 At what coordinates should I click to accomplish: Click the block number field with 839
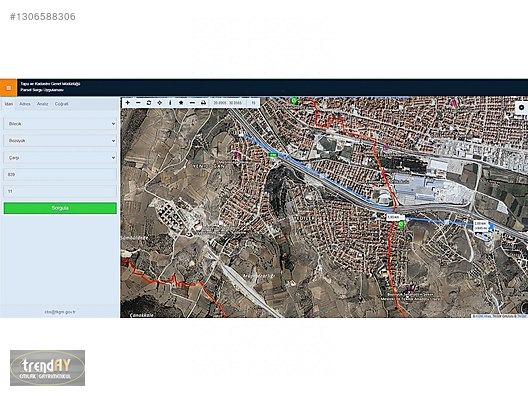coord(60,174)
